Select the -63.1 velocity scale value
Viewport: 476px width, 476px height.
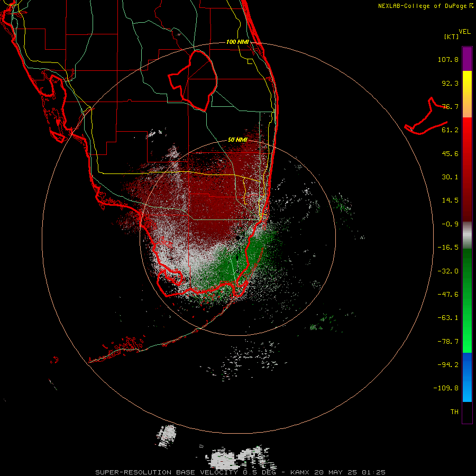(x=448, y=318)
